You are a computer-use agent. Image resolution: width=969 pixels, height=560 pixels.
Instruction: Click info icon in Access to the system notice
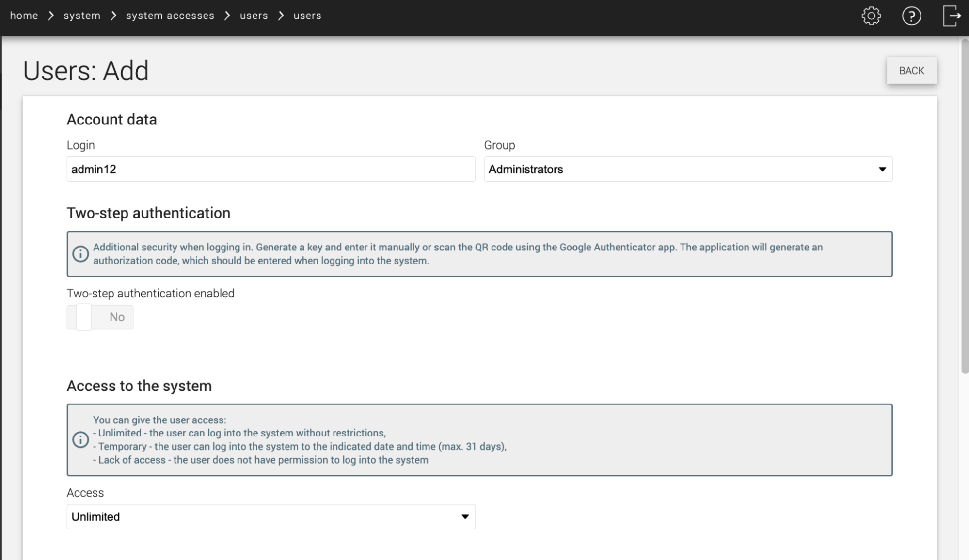click(x=80, y=439)
